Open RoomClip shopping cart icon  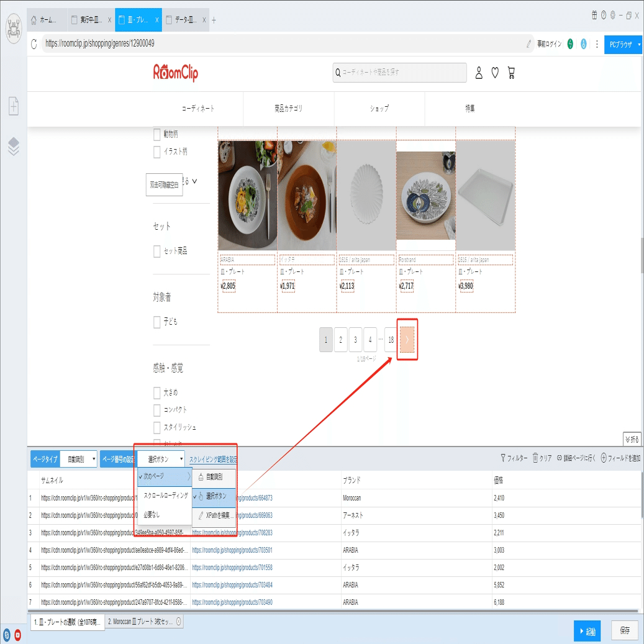511,73
